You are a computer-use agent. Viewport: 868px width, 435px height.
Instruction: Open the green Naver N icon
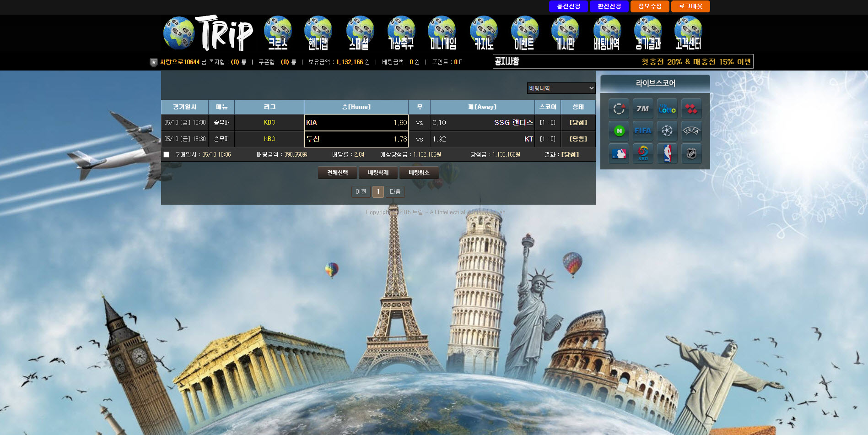pos(619,131)
